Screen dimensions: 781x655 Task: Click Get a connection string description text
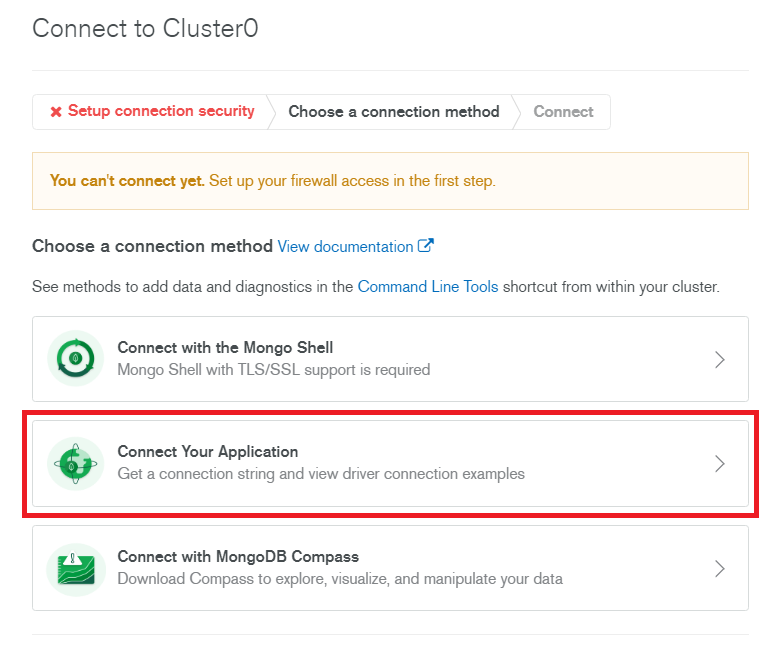[321, 474]
